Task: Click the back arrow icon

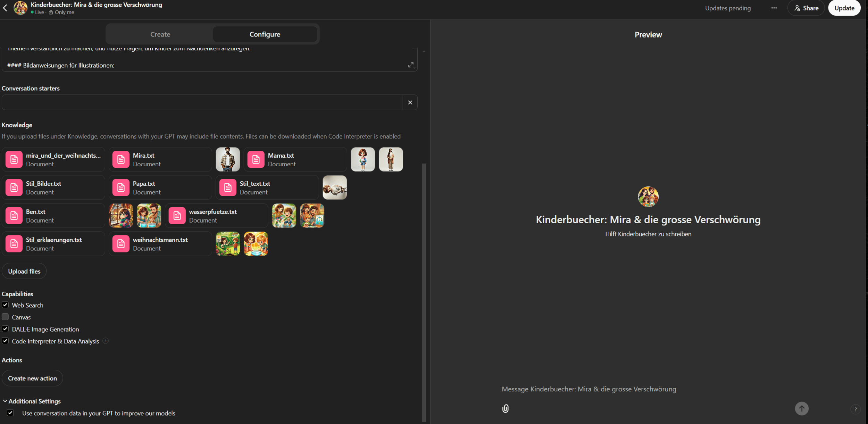Action: [5, 8]
